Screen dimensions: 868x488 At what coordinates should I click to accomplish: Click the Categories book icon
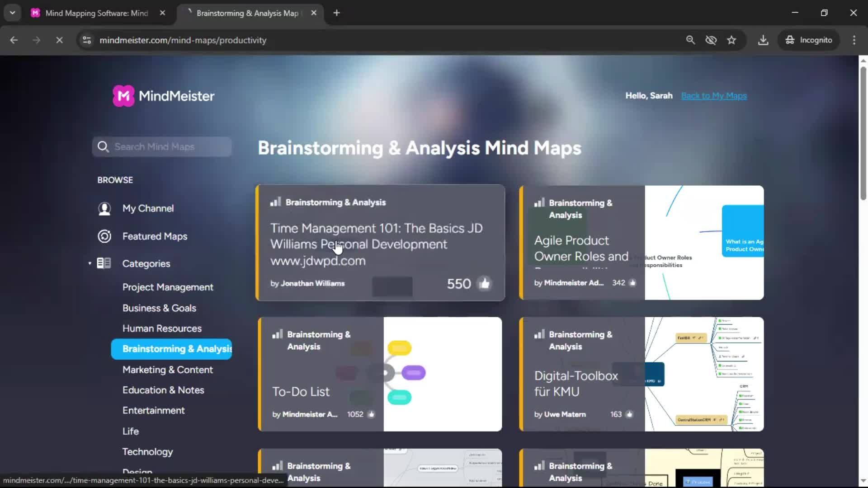click(104, 263)
